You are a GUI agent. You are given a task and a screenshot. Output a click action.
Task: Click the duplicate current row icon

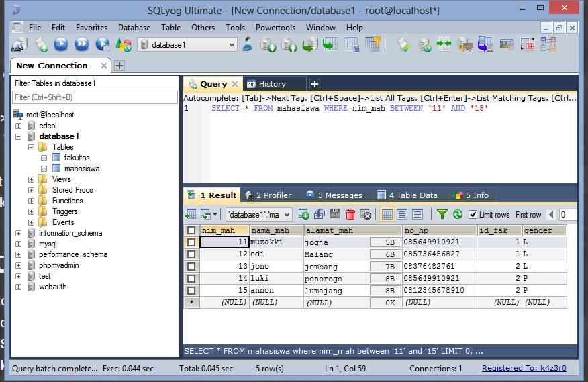tap(319, 214)
